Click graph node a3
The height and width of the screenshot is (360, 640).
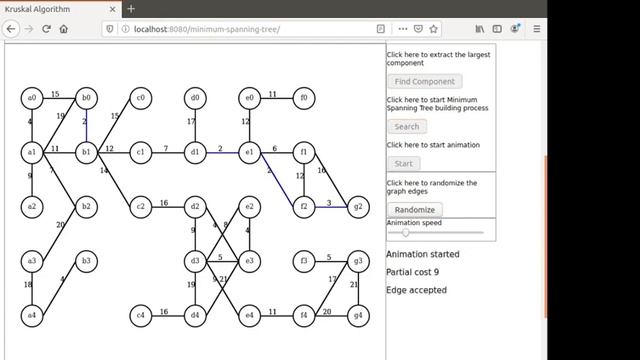[x=32, y=261]
